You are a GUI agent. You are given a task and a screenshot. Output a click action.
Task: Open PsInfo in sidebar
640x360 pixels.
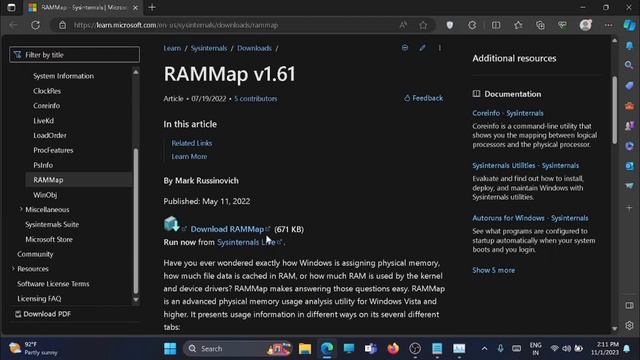coord(43,165)
